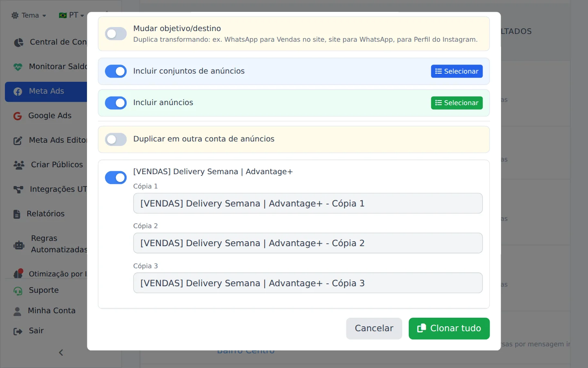Click the Meta Ads Editor pencil icon

pos(18,141)
